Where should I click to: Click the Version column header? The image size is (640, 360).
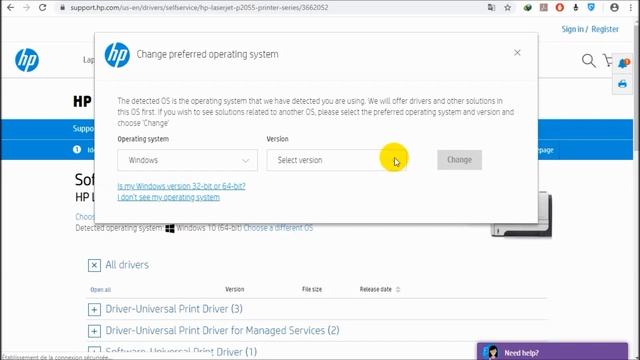click(x=235, y=289)
